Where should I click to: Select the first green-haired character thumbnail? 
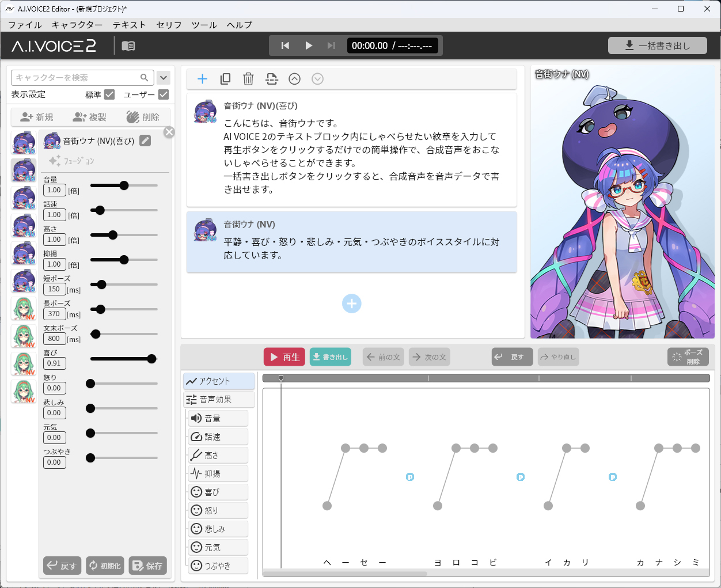23,309
